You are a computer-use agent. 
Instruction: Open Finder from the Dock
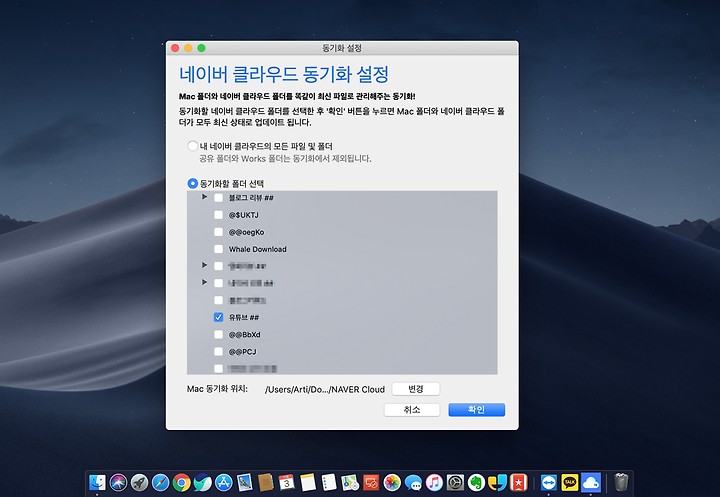pos(97,483)
